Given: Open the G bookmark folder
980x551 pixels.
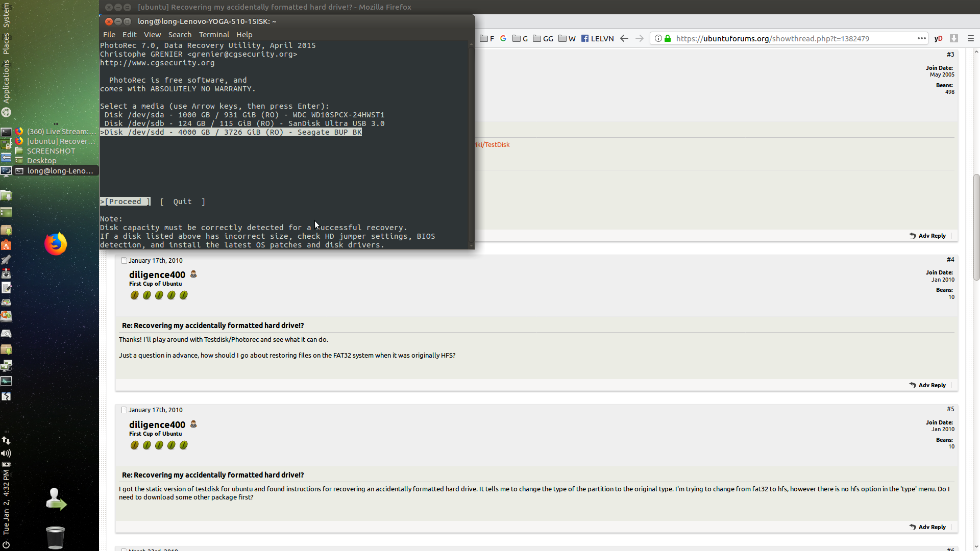Looking at the screenshot, I should [x=520, y=38].
